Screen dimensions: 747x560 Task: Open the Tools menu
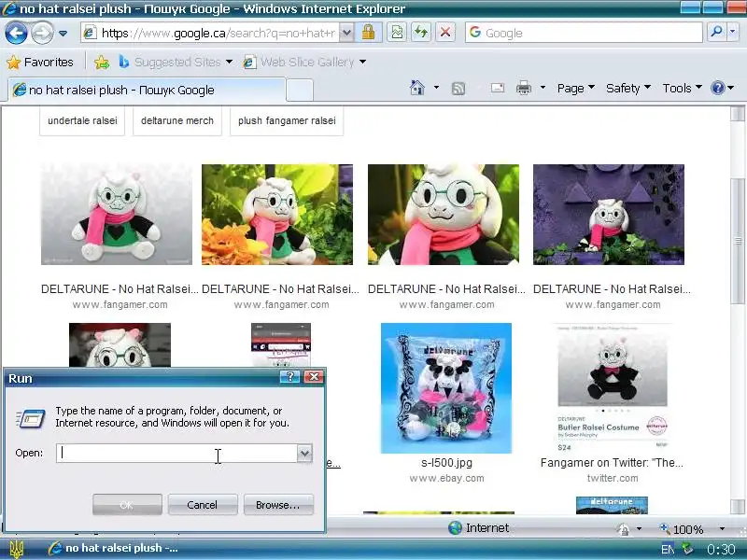682,88
